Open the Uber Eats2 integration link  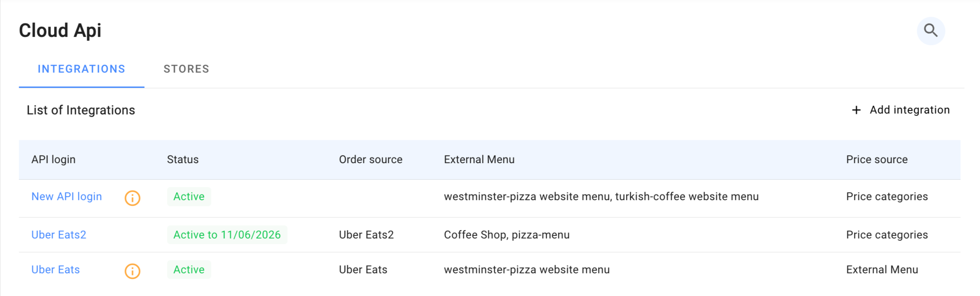pos(59,235)
